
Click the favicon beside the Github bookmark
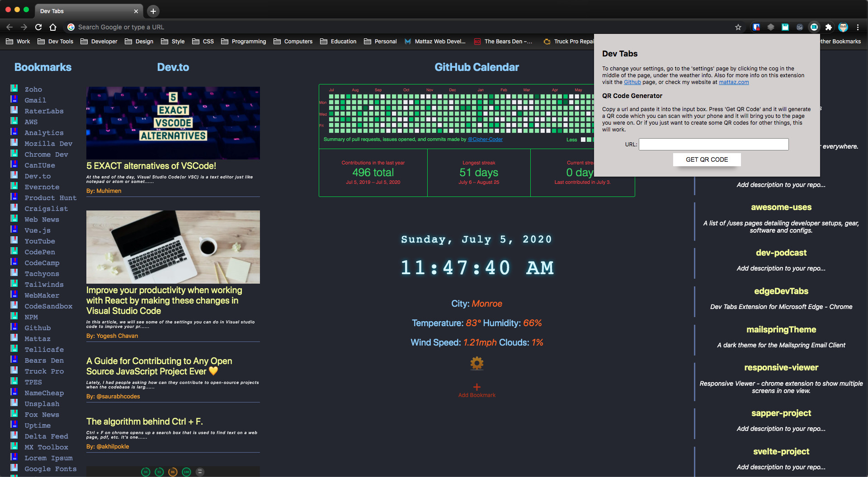(x=14, y=327)
